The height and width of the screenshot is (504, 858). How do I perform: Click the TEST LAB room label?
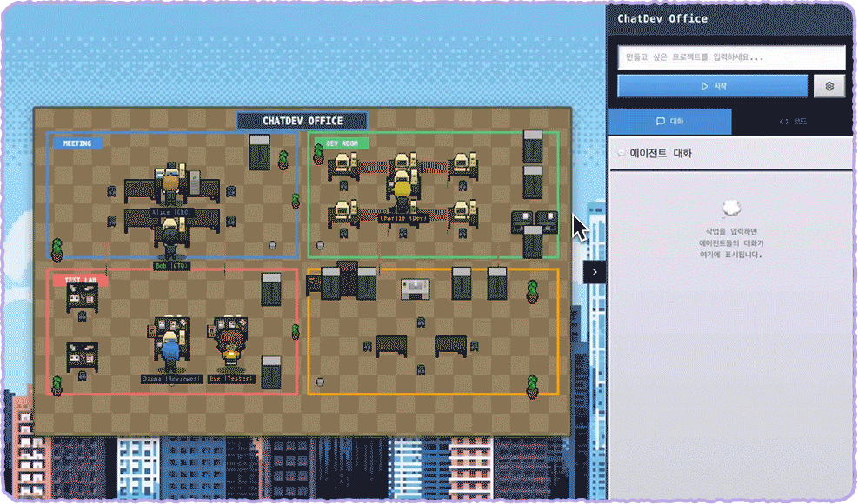[81, 280]
